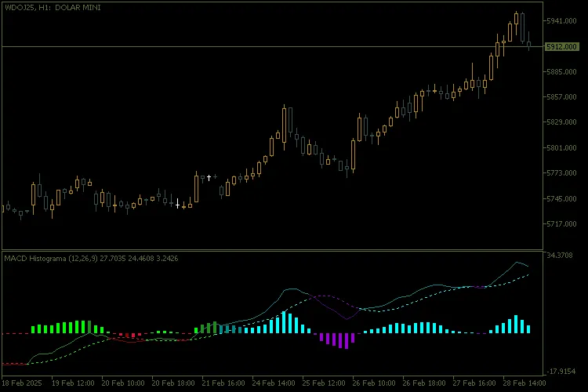Click the 26 Feb 18:00 time label
Viewport: 588px width, 392px height.
[x=424, y=383]
